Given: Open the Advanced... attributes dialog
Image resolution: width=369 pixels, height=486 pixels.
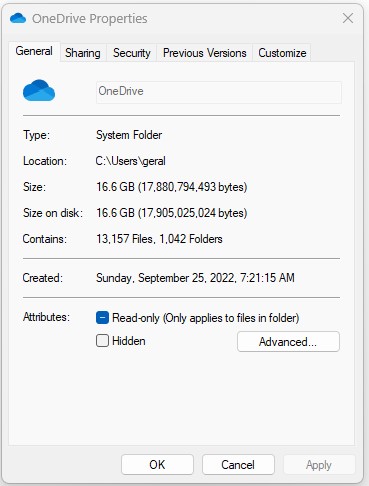Looking at the screenshot, I should pyautogui.click(x=288, y=342).
